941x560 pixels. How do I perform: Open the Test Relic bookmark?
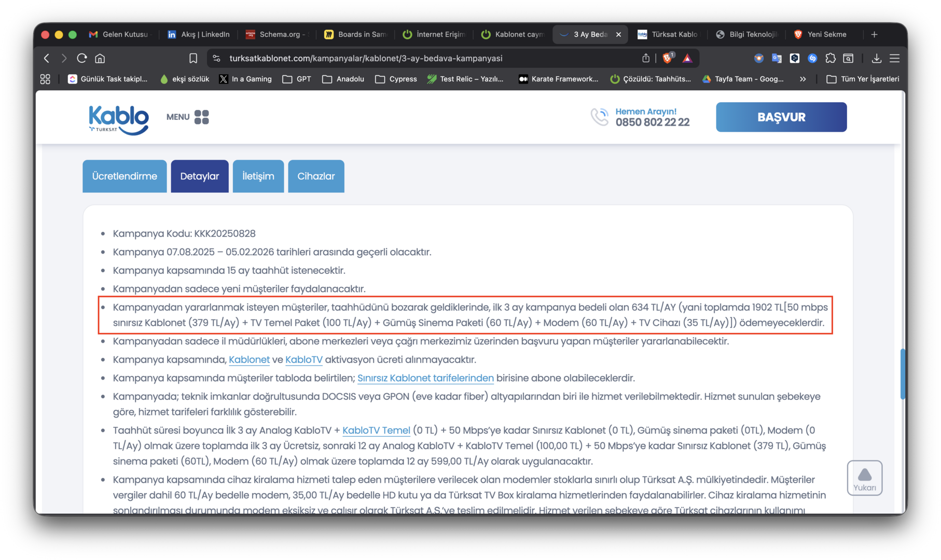466,79
